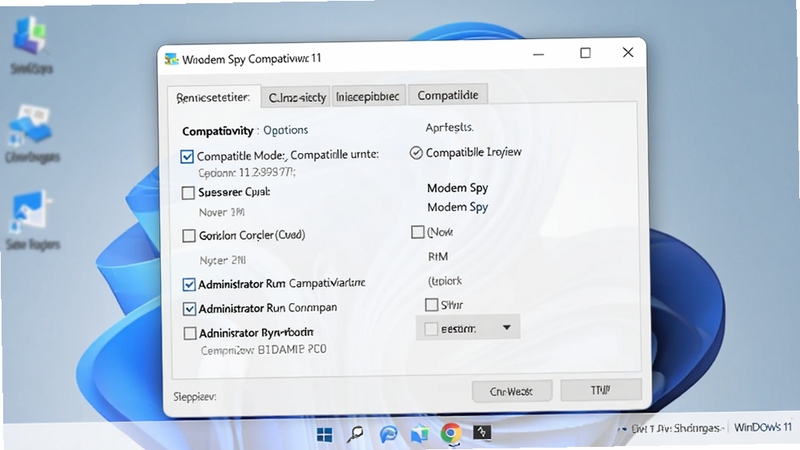Select the second Modem Spy entry
Image resolution: width=800 pixels, height=450 pixels.
point(458,207)
